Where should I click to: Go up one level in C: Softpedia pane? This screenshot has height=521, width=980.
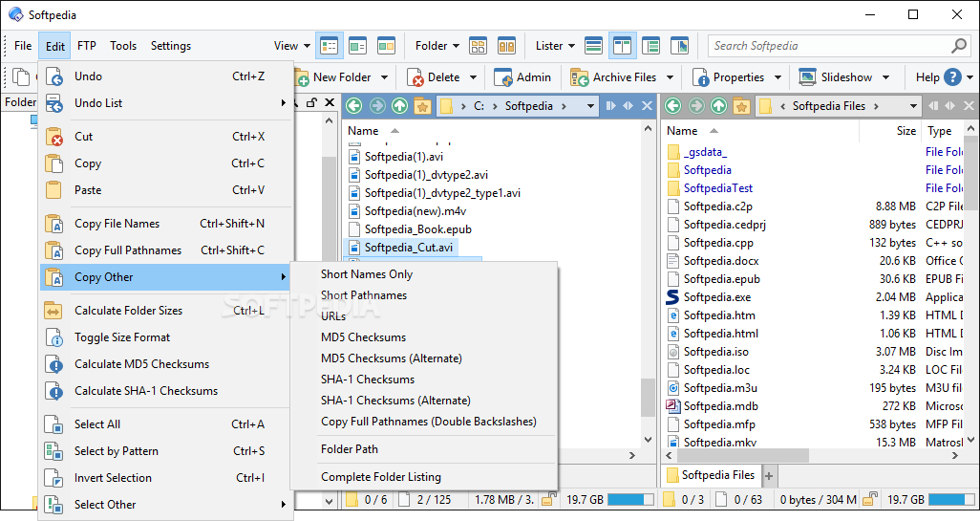click(x=399, y=106)
